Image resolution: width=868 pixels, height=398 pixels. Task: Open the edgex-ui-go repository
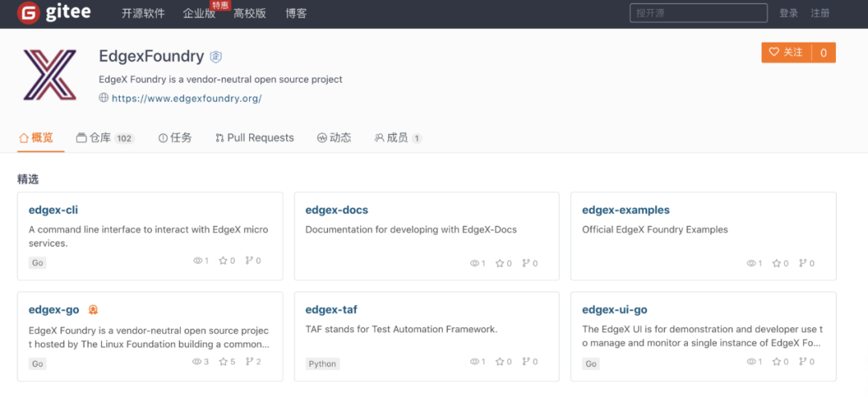pyautogui.click(x=614, y=310)
